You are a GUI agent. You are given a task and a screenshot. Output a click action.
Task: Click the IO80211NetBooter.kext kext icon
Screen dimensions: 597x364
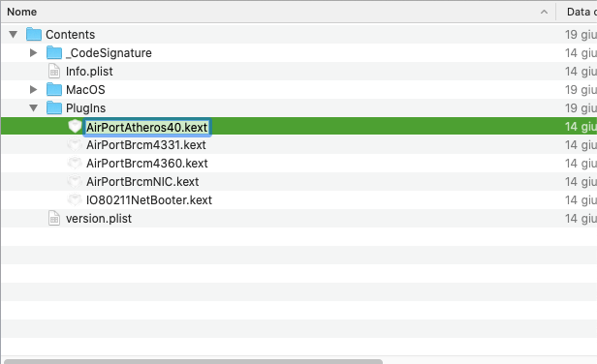click(75, 200)
